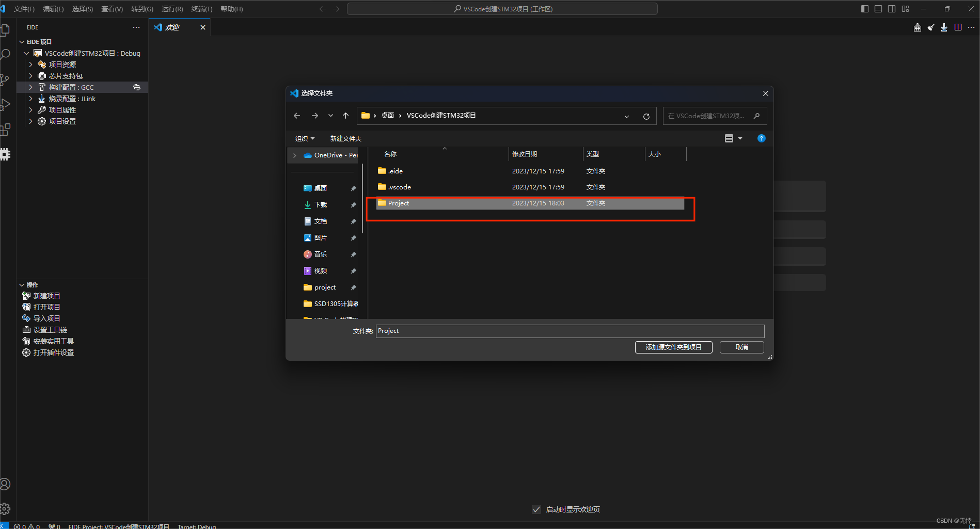Sort by 修改日期 column header
The width and height of the screenshot is (980, 529).
pos(545,154)
